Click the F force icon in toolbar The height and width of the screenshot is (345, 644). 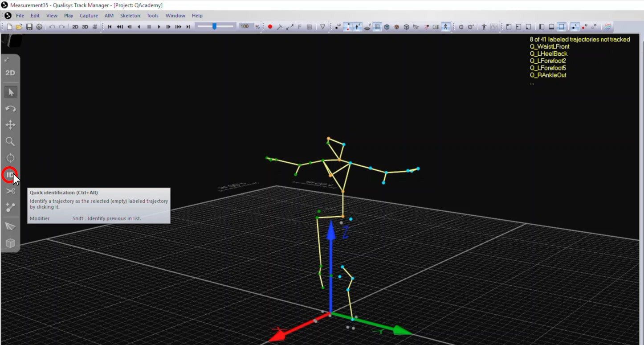[x=299, y=27]
